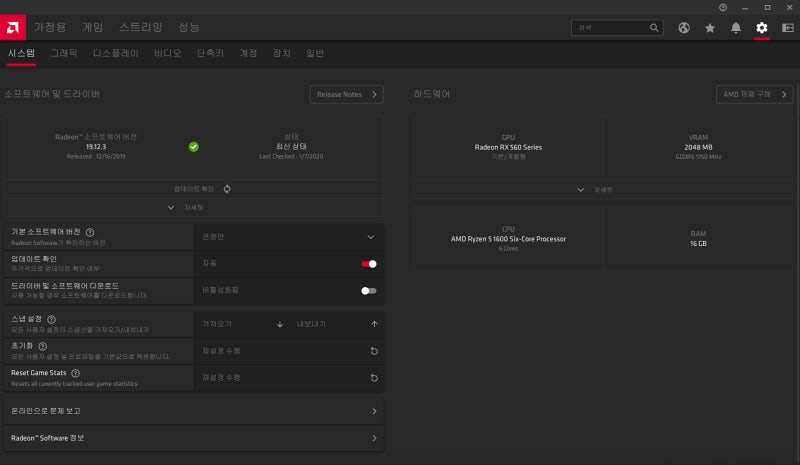Switch to the 일반 tab

tap(315, 53)
